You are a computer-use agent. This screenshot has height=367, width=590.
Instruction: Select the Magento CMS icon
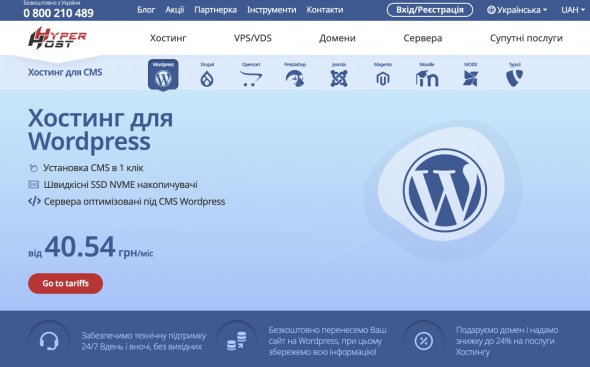pos(383,75)
